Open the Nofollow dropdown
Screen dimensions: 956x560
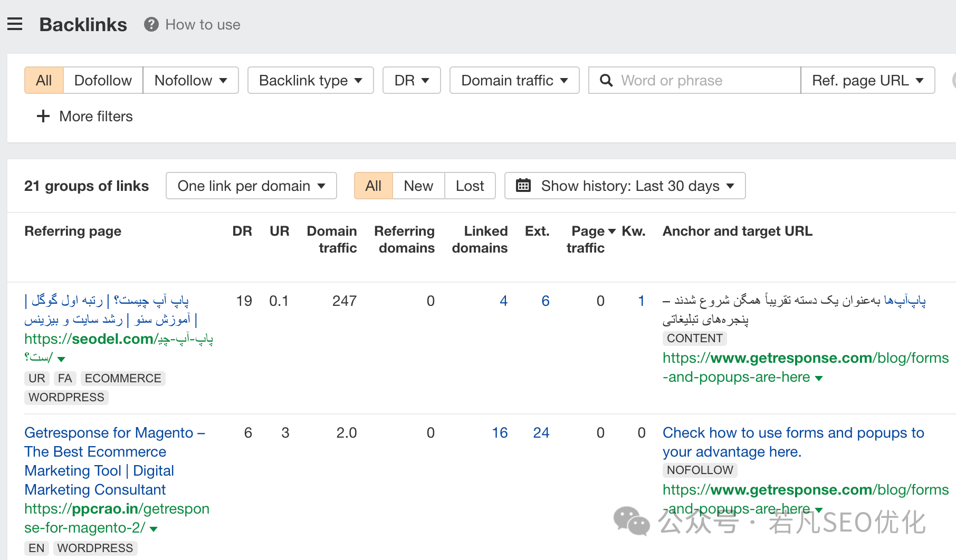pyautogui.click(x=190, y=80)
